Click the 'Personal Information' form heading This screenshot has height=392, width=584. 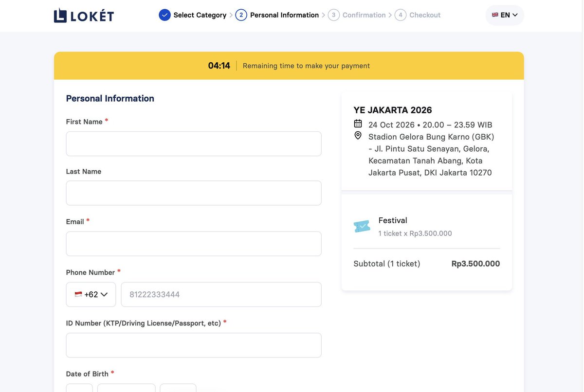(x=110, y=98)
